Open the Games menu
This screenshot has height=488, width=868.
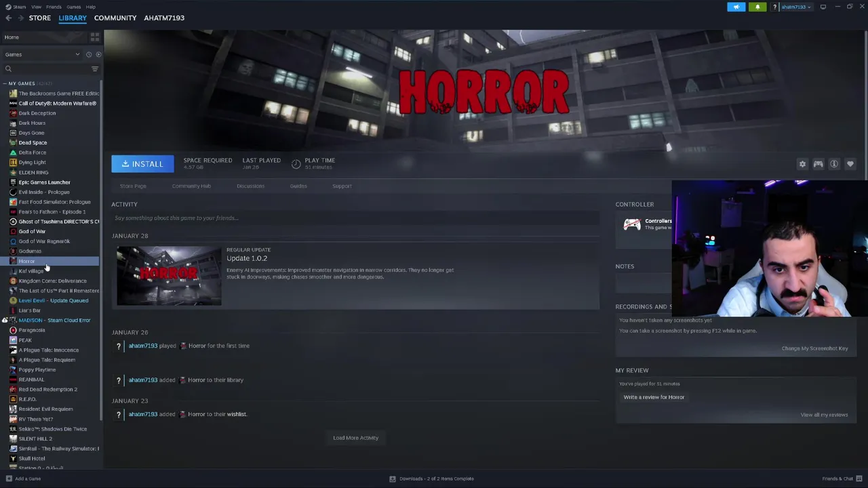click(74, 7)
